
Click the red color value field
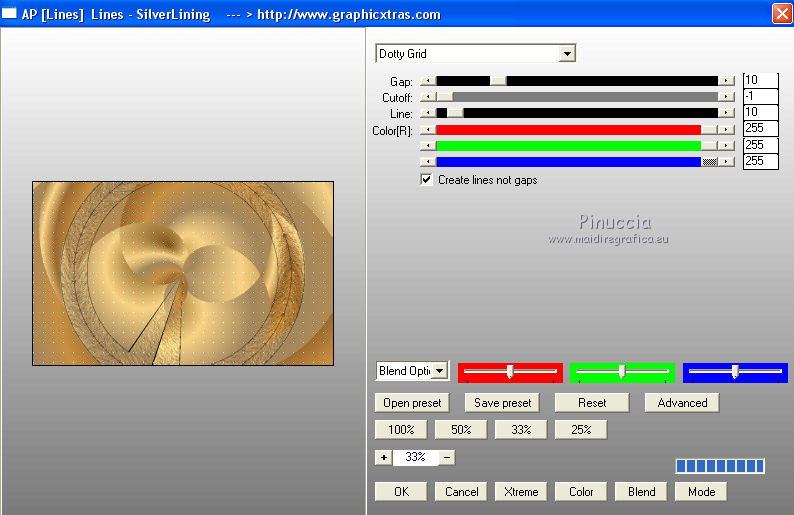761,129
